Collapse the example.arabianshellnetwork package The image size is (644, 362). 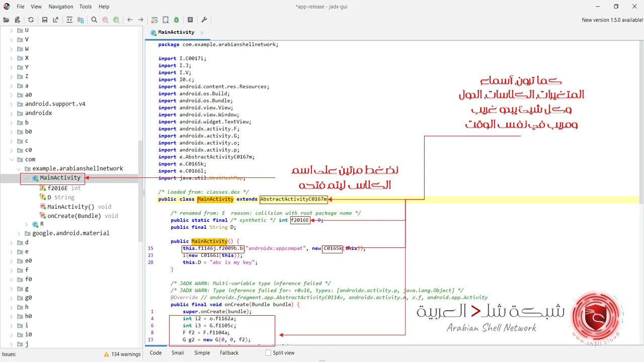coord(19,168)
